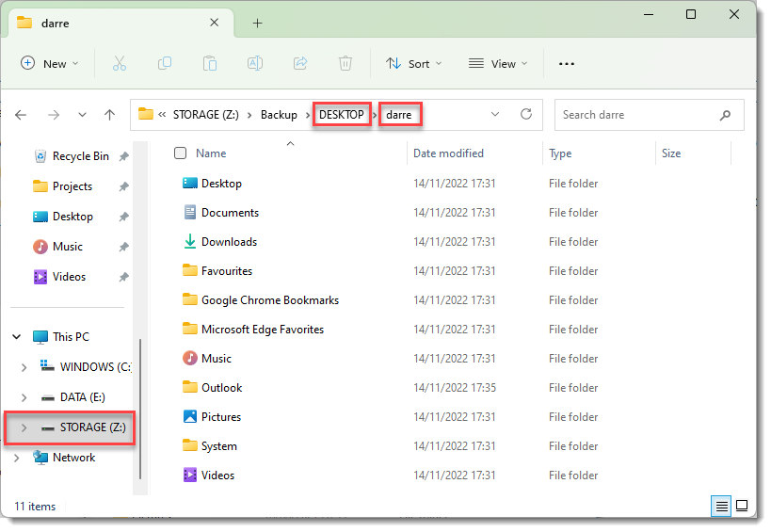
Task: Toggle the select all items checkbox
Action: 181,153
